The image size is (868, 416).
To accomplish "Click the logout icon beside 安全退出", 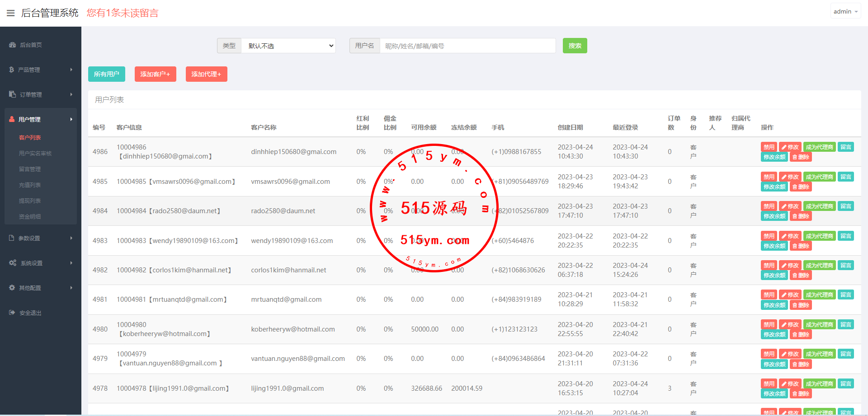I will point(12,313).
